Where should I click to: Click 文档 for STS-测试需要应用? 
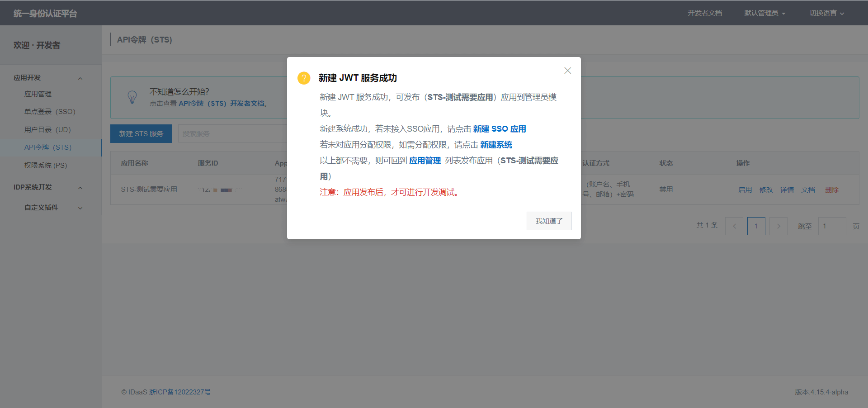808,190
